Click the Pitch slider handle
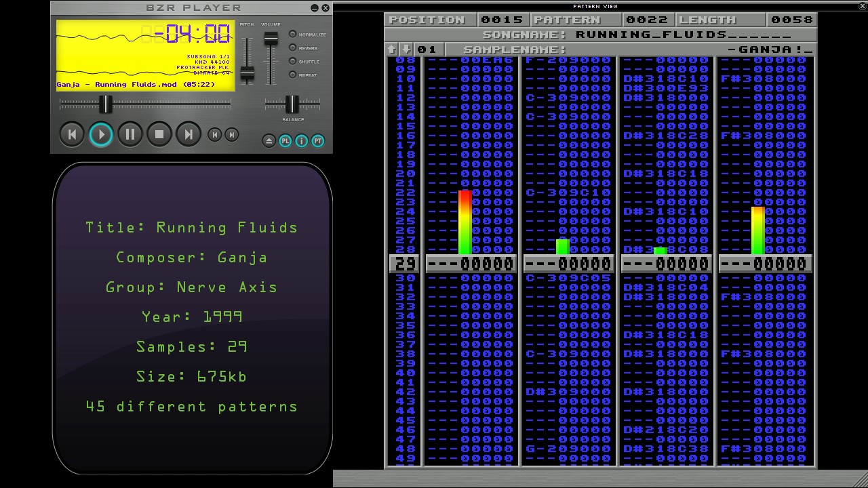 click(x=248, y=73)
